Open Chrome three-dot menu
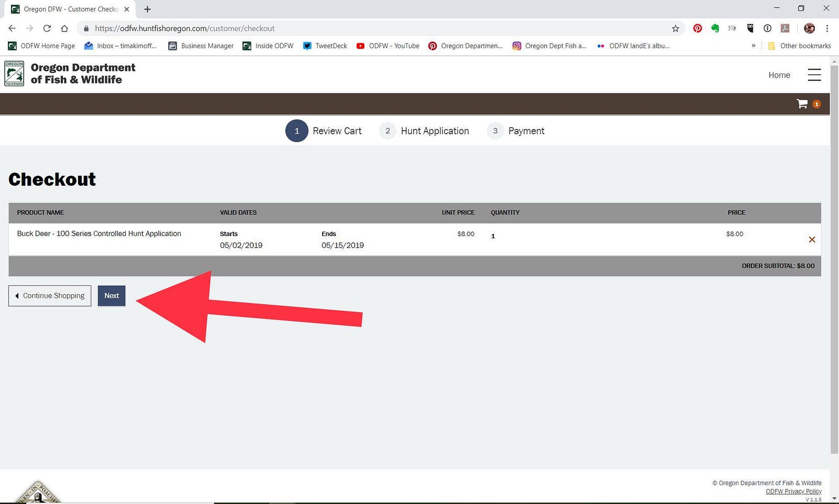 827,28
